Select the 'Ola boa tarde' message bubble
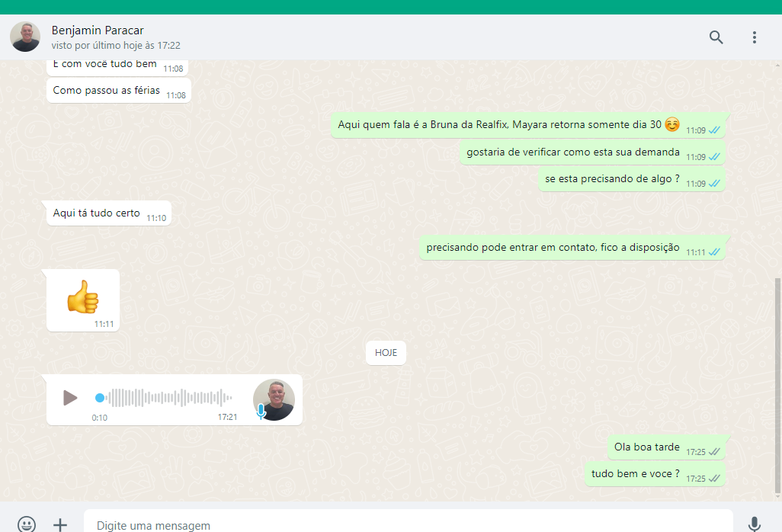 [x=647, y=447]
